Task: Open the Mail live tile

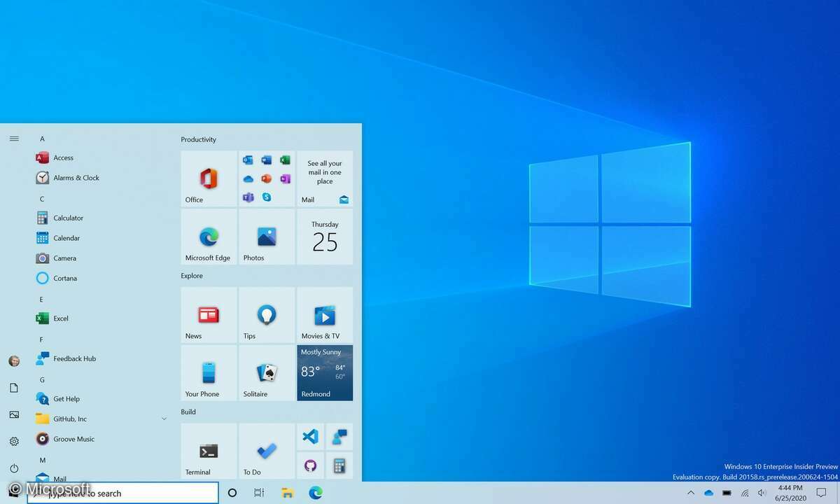Action: tap(325, 178)
